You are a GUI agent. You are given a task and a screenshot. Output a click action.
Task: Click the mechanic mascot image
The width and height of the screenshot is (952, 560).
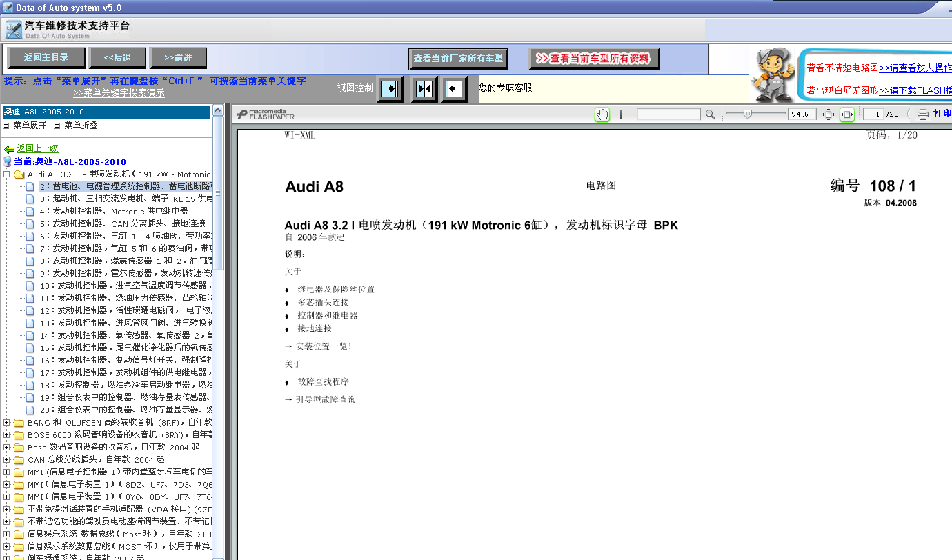(x=773, y=74)
